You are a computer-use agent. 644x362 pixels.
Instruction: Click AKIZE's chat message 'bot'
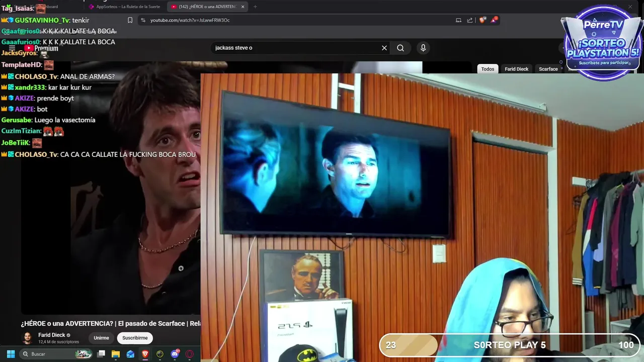coord(42,109)
